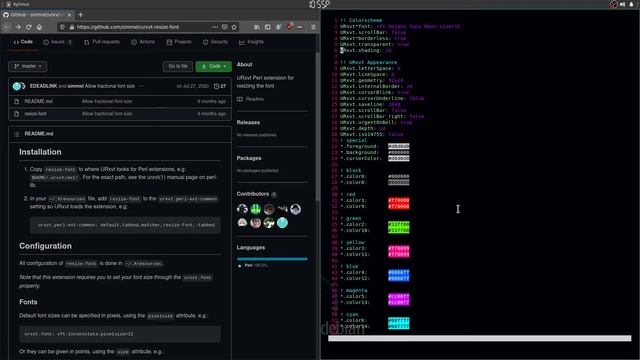Image resolution: width=640 pixels, height=360 pixels.
Task: Open the README.md file
Action: 38,101
